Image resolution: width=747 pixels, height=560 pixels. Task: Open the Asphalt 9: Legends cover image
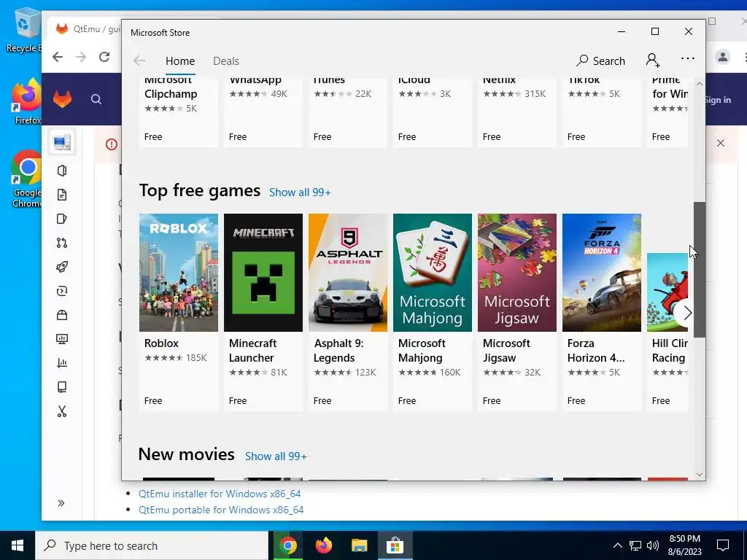tap(348, 273)
